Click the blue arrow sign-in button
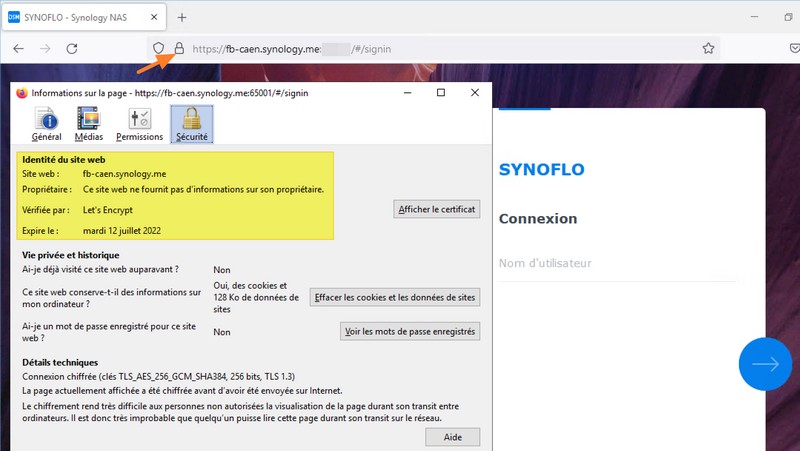Screen dimensions: 800x451 tap(765, 364)
